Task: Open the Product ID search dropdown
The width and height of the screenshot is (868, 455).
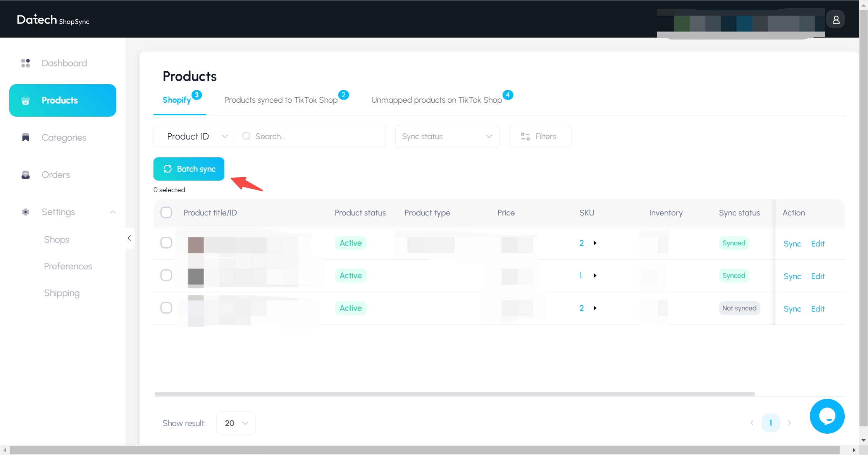Action: point(195,136)
